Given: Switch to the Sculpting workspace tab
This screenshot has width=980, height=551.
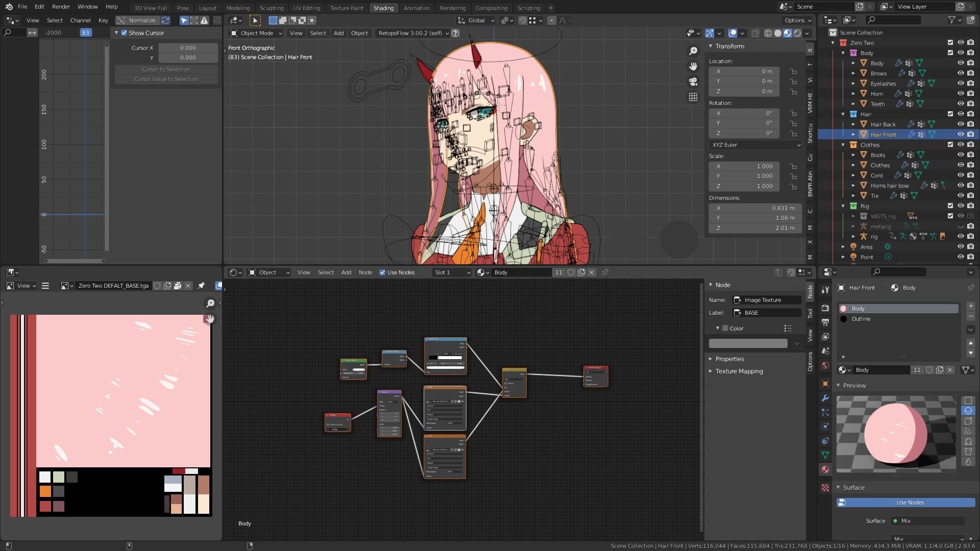Looking at the screenshot, I should [271, 8].
